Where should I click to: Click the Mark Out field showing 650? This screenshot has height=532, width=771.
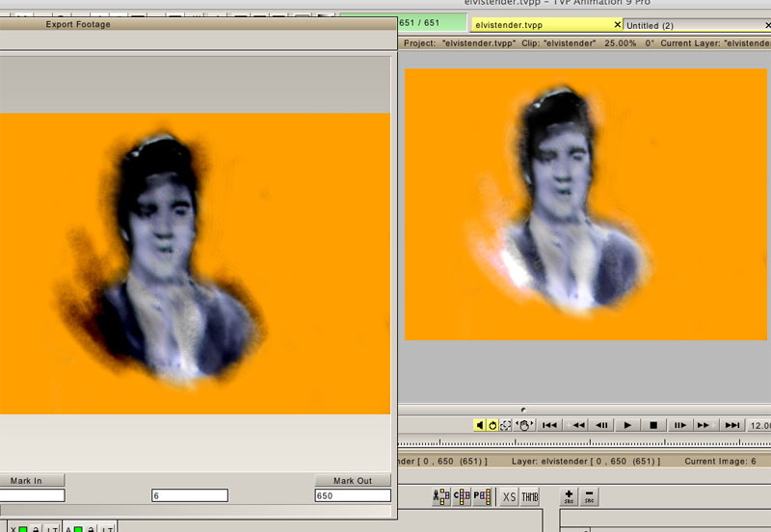(353, 495)
